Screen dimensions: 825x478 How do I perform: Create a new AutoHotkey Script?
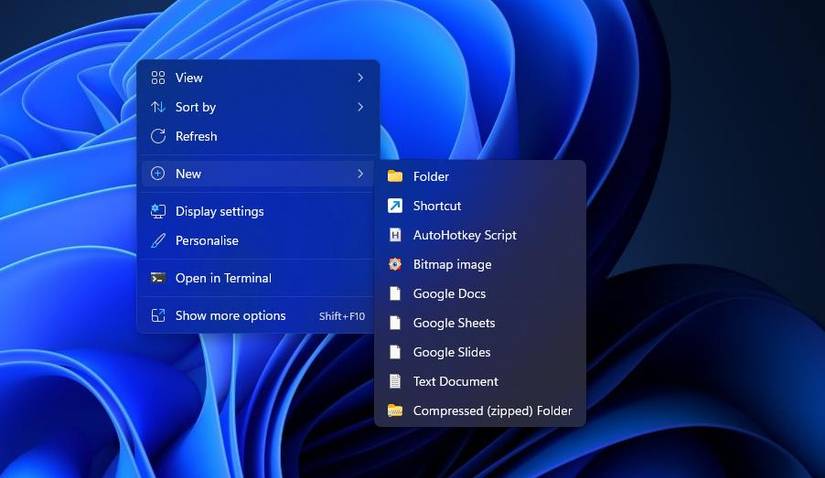(x=480, y=235)
